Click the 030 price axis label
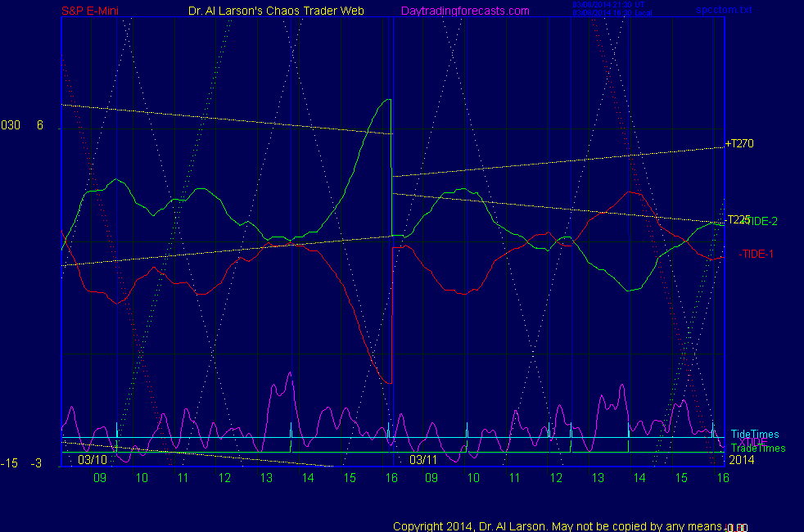Viewport: 804px width, 532px height. (x=10, y=125)
